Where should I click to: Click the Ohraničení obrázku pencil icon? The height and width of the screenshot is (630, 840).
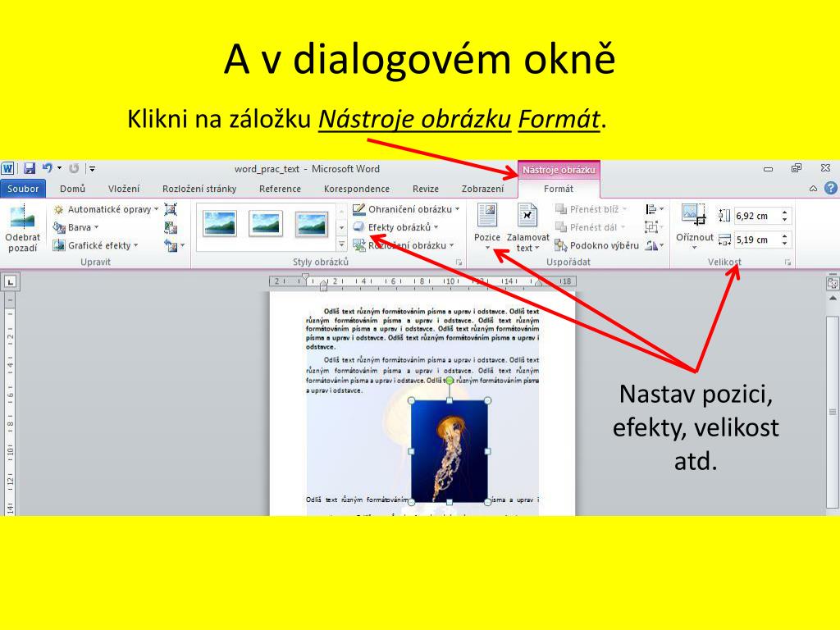tap(359, 209)
